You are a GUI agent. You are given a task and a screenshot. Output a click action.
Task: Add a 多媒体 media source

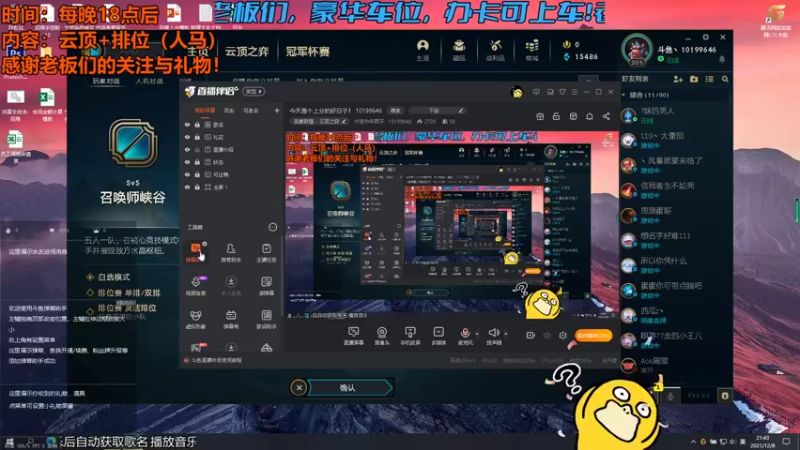pos(438,336)
